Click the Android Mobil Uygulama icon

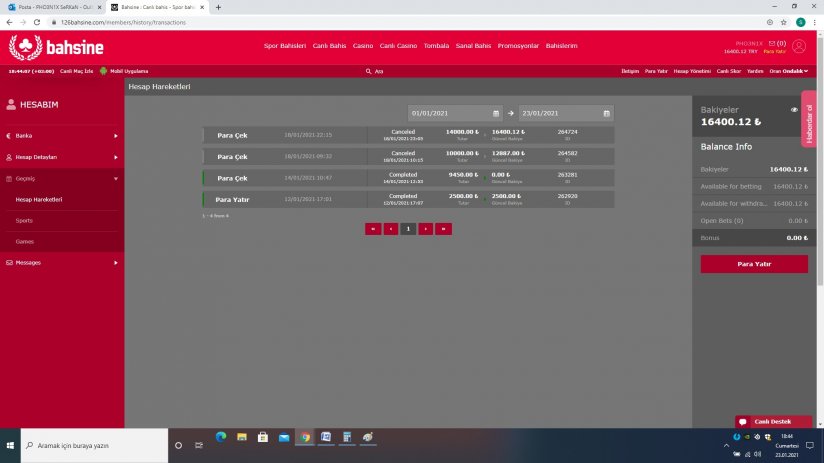pos(104,71)
